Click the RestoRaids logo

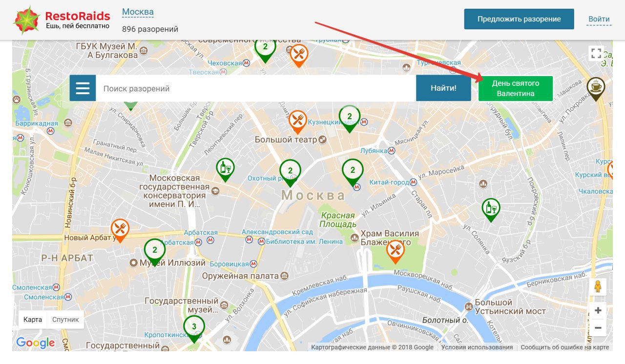pos(62,20)
